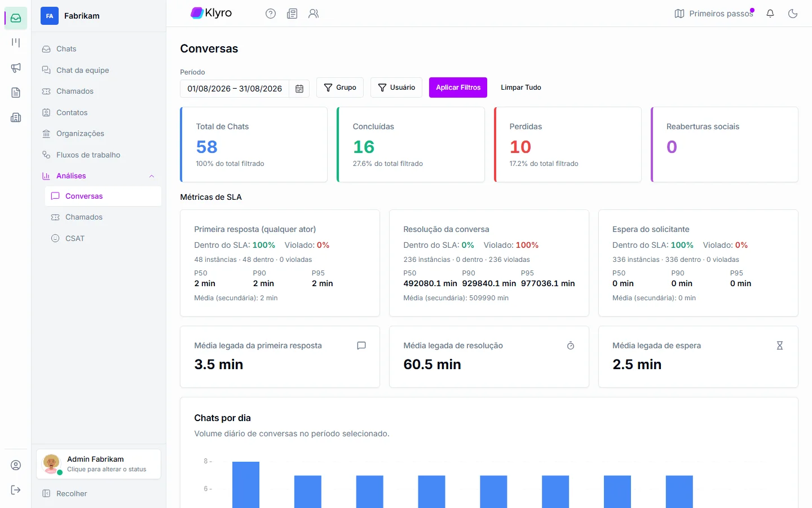Go to Chats in sidebar
The height and width of the screenshot is (508, 812).
[x=99, y=49]
